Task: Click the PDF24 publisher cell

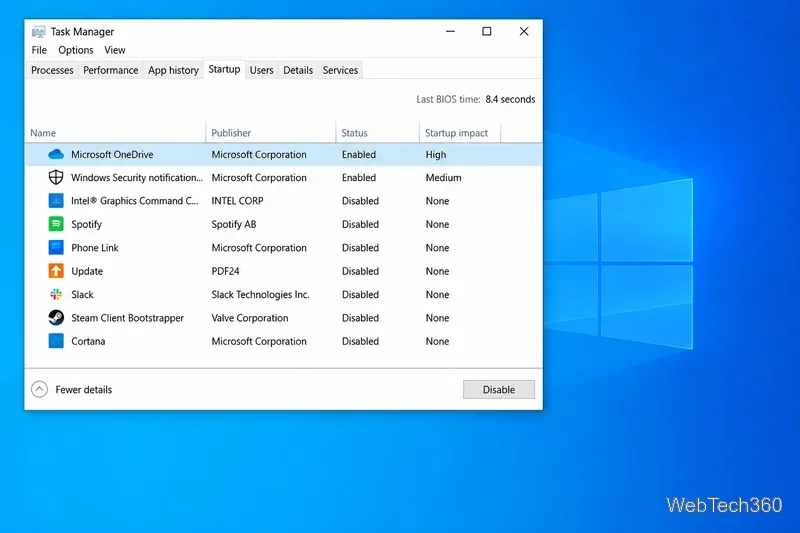Action: [x=226, y=271]
